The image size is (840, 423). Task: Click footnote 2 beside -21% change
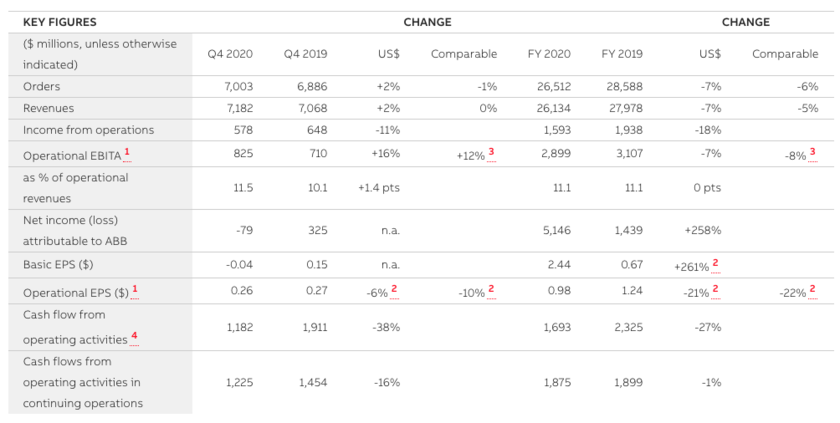coord(715,290)
